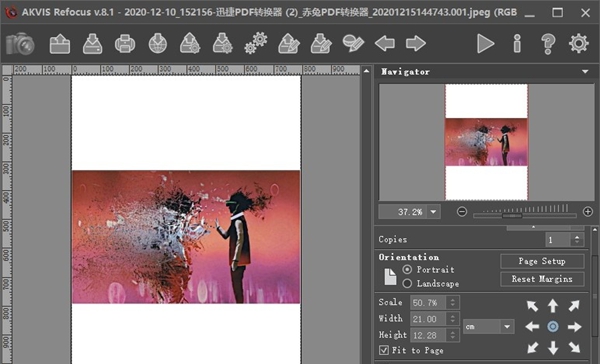Open program info with the i icon
Image resolution: width=600 pixels, height=364 pixels.
(x=517, y=44)
